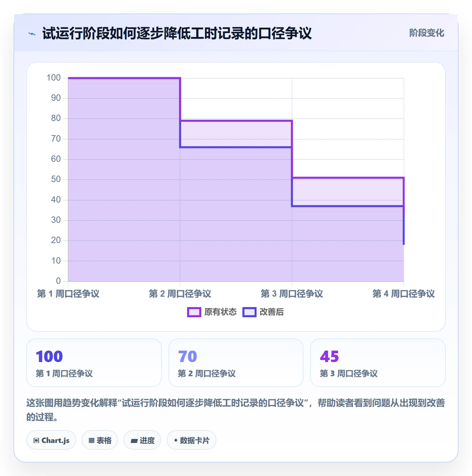Viewport: 472px width, 476px height.
Task: Toggle the 改善后 legend swatch
Action: click(249, 312)
